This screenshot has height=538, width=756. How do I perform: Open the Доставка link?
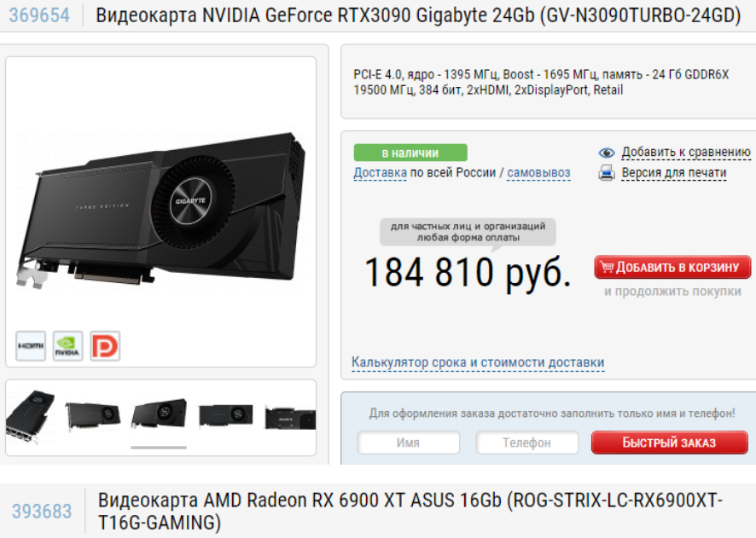pos(380,172)
